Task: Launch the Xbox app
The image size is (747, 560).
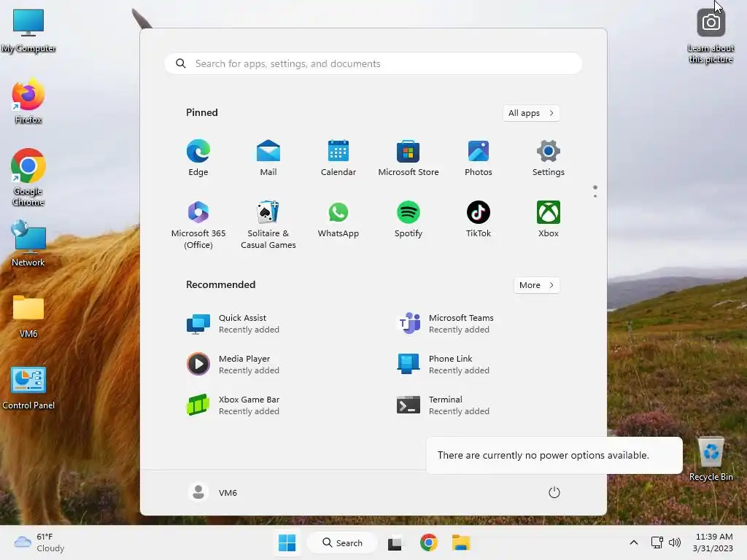Action: pyautogui.click(x=549, y=219)
